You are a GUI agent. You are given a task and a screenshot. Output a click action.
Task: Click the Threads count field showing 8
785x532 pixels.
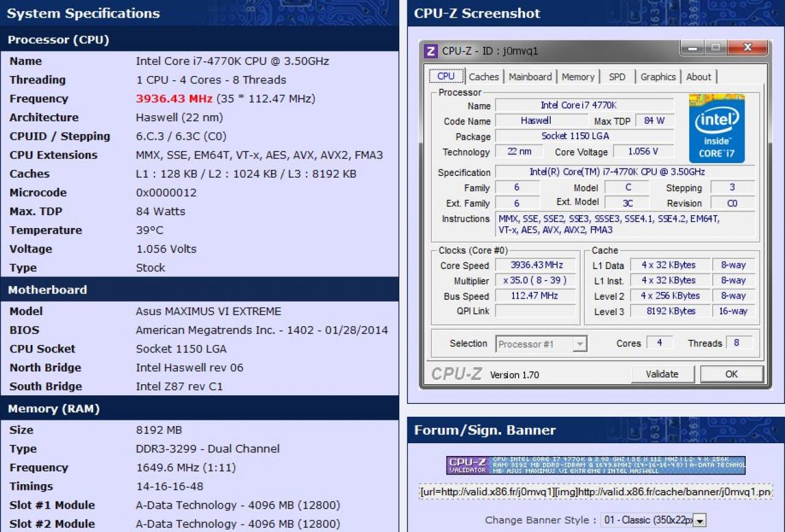click(x=739, y=343)
